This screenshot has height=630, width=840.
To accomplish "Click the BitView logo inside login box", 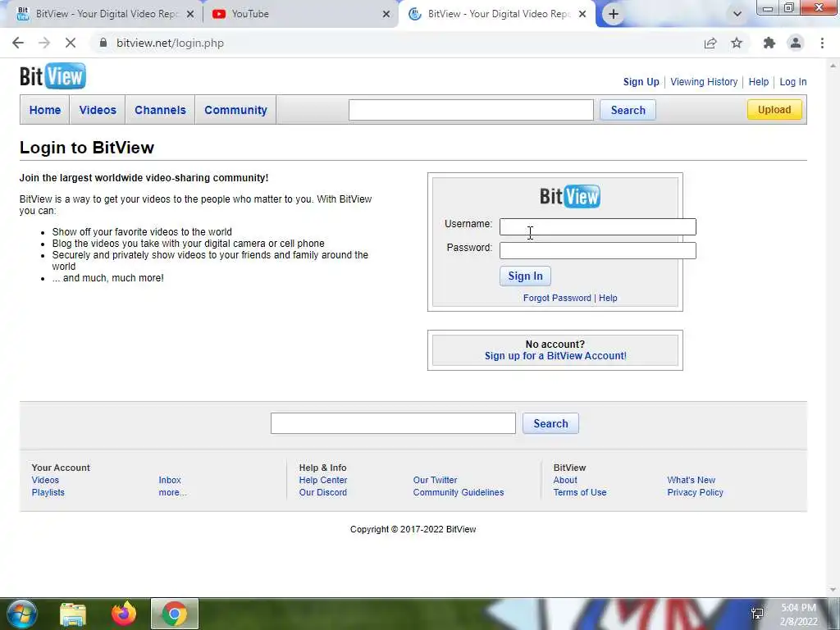I will coord(570,196).
